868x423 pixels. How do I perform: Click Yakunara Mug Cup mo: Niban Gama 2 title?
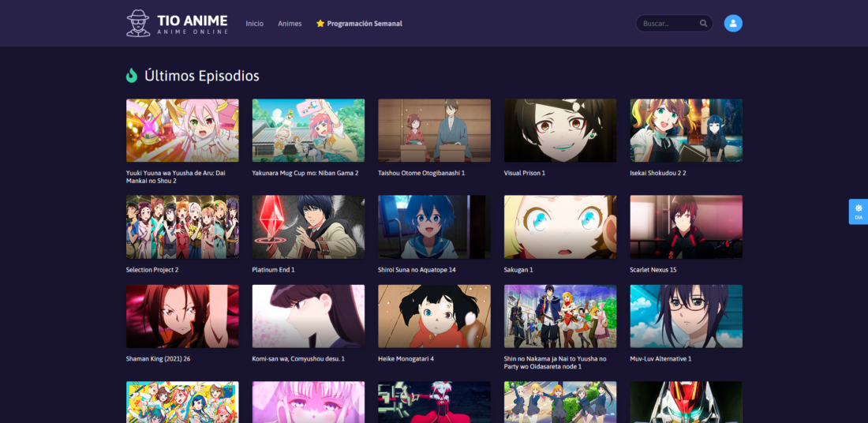[x=305, y=174]
